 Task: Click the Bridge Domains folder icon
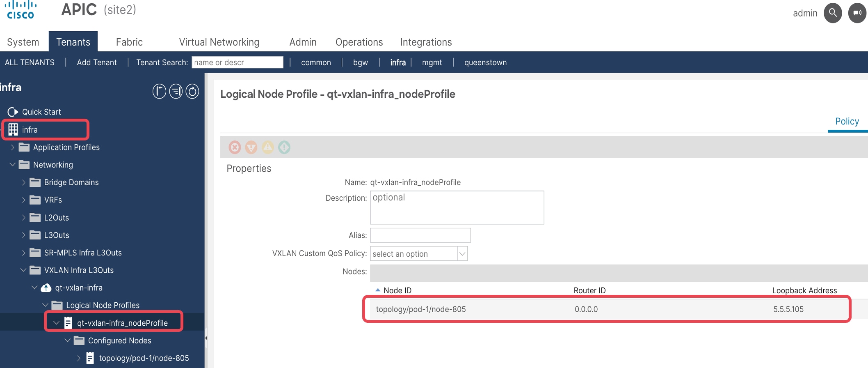click(x=35, y=182)
